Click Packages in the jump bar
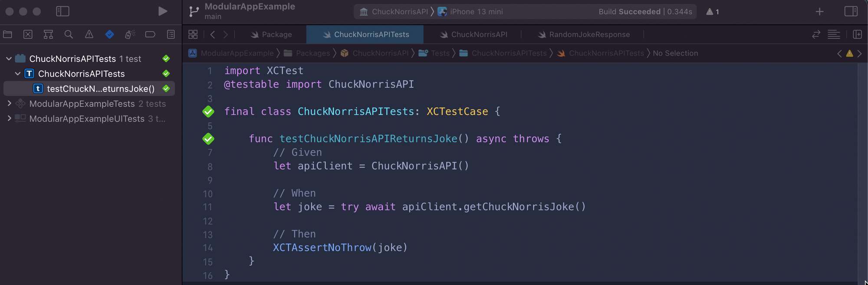The width and height of the screenshot is (868, 285). pos(307,53)
